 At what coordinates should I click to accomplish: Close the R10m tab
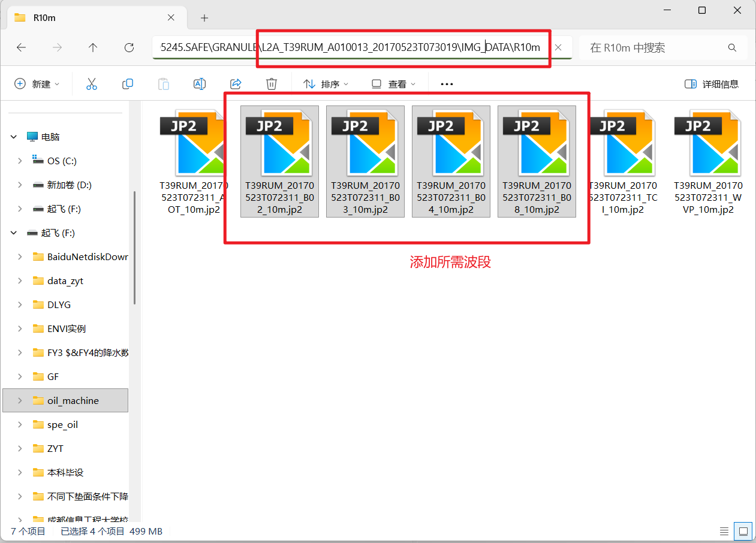[171, 17]
